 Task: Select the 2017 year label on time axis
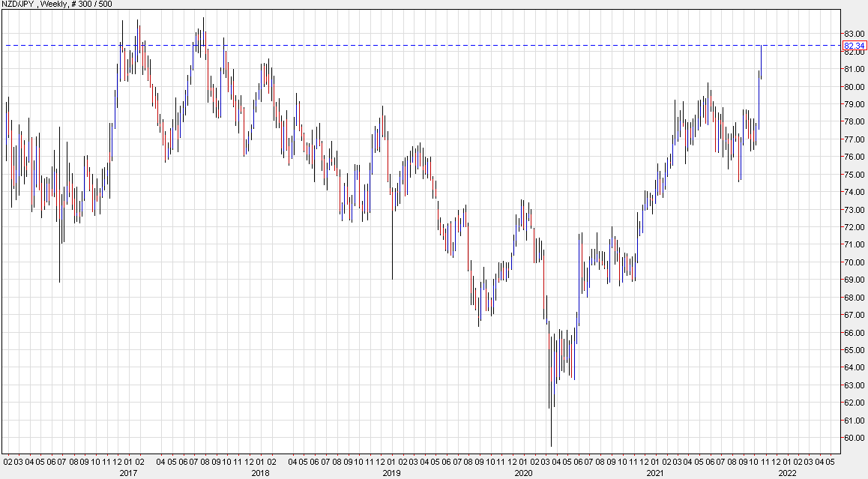click(x=128, y=473)
